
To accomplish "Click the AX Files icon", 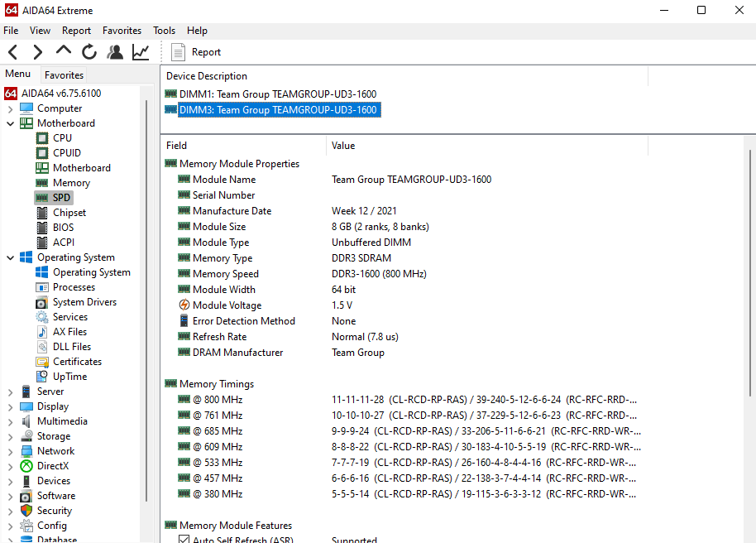I will (x=42, y=332).
